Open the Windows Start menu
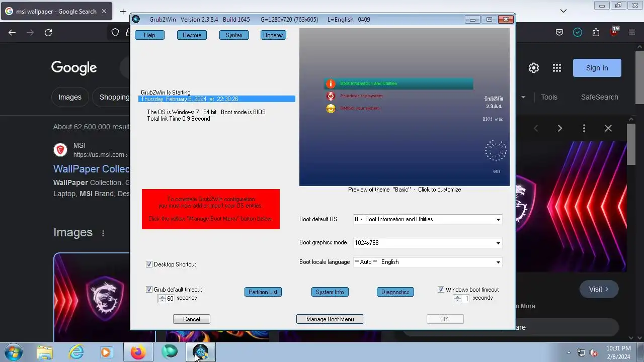 13,352
